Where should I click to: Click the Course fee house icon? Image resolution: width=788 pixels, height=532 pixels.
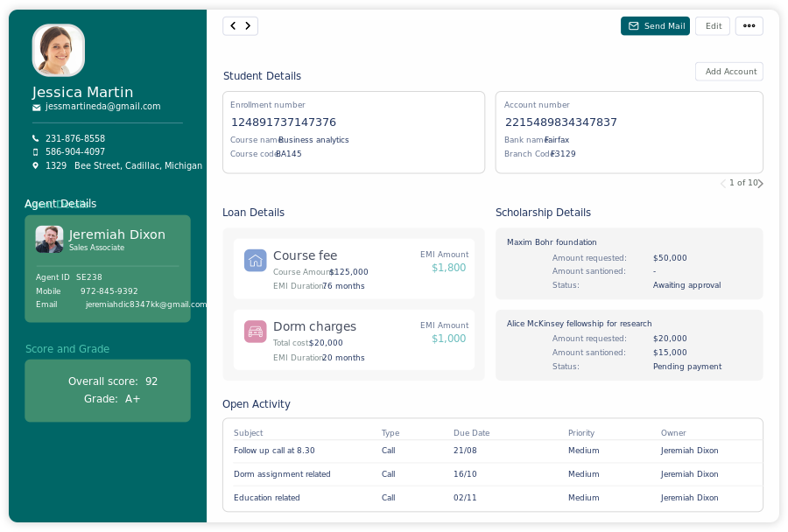[256, 260]
